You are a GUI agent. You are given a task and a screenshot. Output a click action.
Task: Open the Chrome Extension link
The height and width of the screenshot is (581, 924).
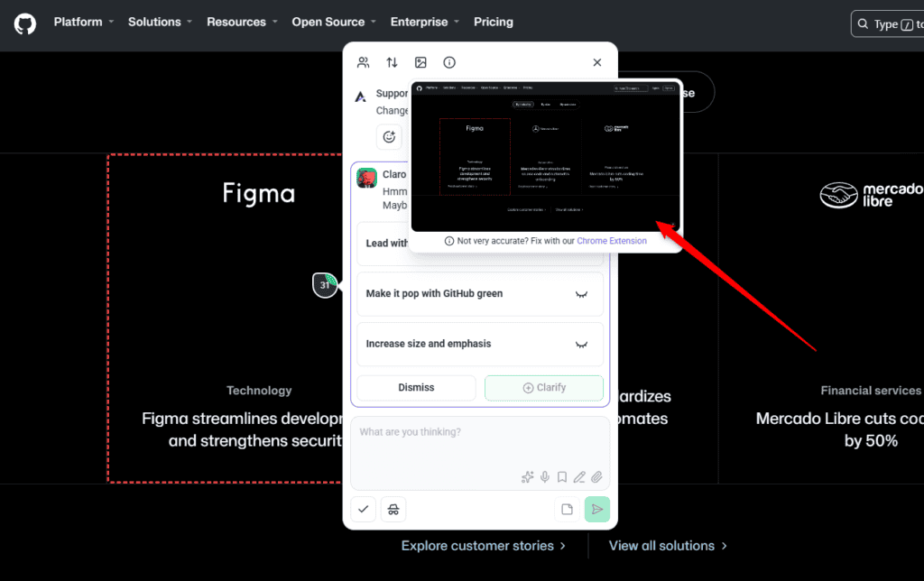(612, 241)
